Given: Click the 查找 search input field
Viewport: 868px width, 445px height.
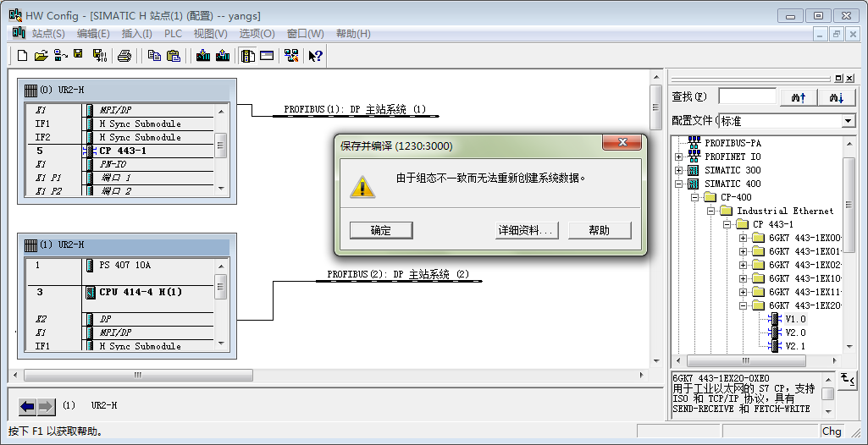Looking at the screenshot, I should 747,96.
